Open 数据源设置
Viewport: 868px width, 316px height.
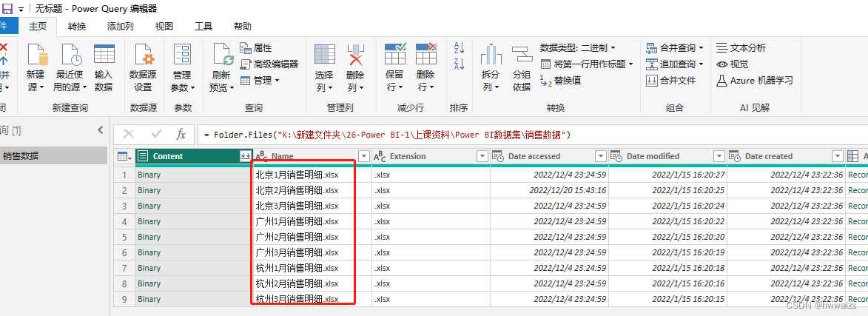pos(144,68)
